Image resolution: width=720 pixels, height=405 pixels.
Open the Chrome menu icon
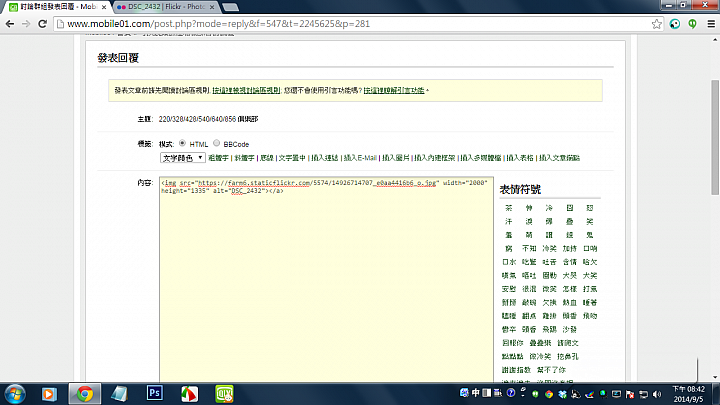point(711,24)
